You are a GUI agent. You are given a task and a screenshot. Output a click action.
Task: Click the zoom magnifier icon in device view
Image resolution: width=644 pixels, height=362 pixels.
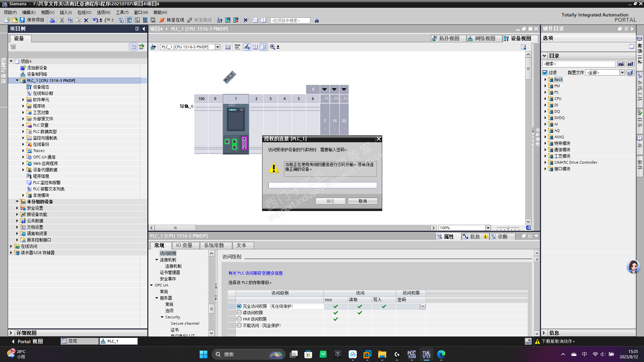pos(273,47)
